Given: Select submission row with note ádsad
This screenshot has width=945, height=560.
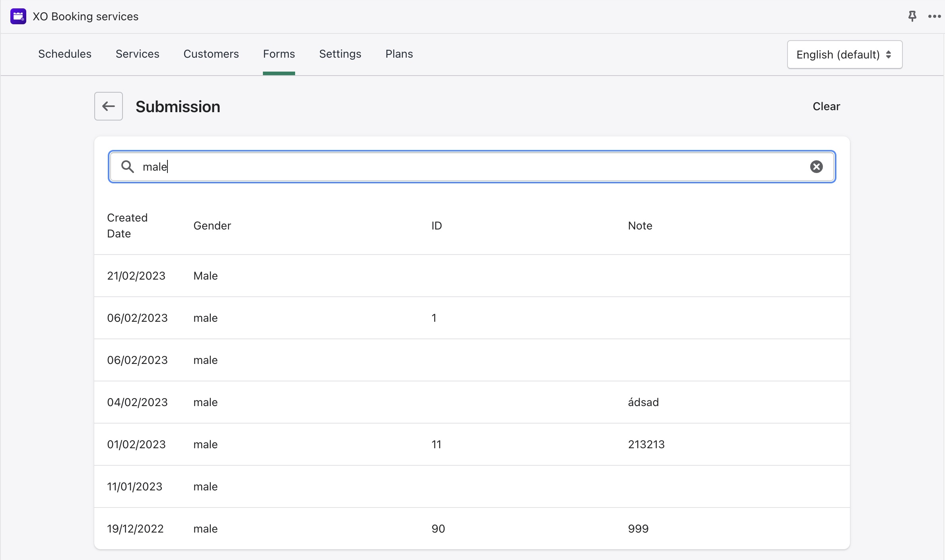Looking at the screenshot, I should tap(472, 402).
